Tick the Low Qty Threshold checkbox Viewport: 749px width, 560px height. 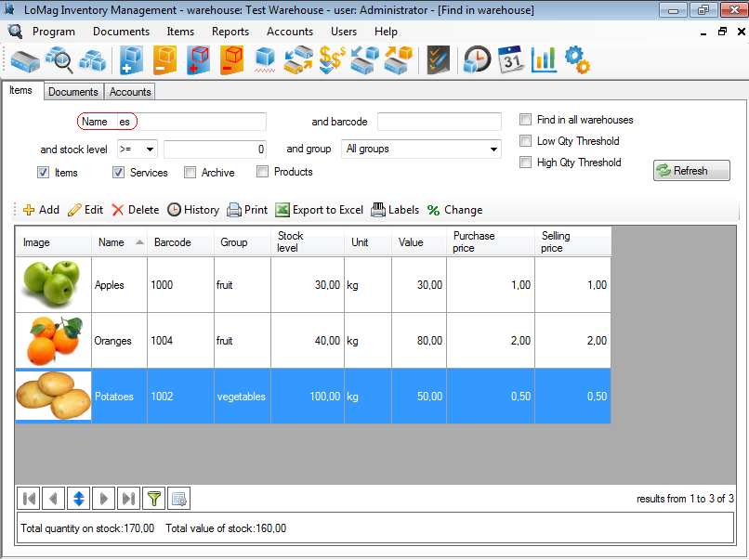(x=526, y=141)
